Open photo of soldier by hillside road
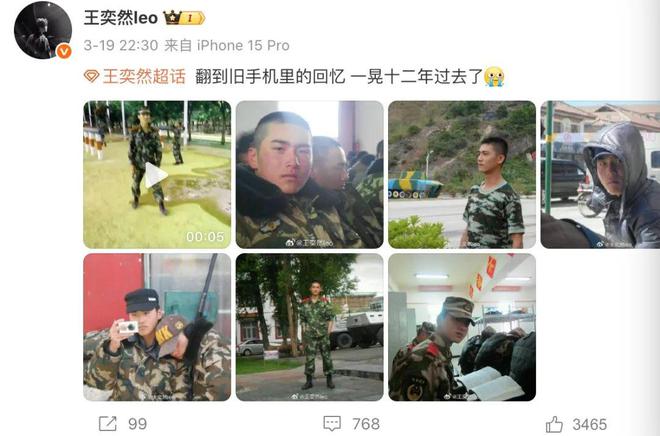This screenshot has width=660, height=436. 462,175
